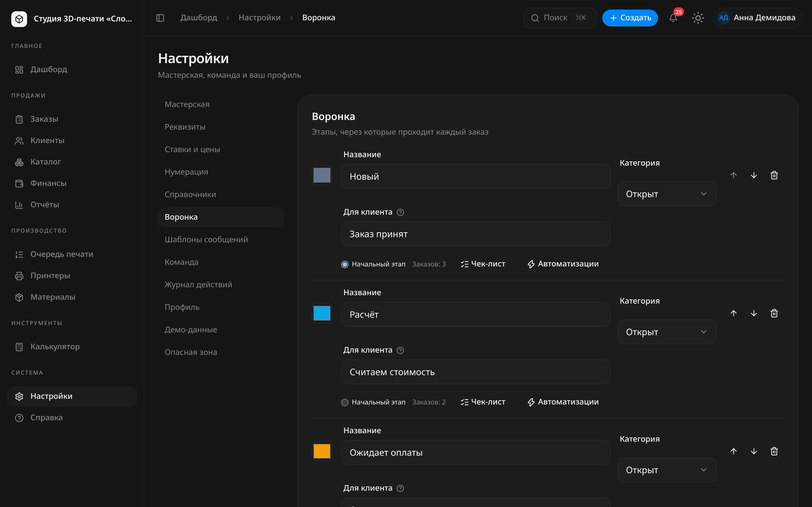The image size is (812, 507).
Task: Open Категория dropdown for Ожидает оплаты
Action: pos(667,470)
